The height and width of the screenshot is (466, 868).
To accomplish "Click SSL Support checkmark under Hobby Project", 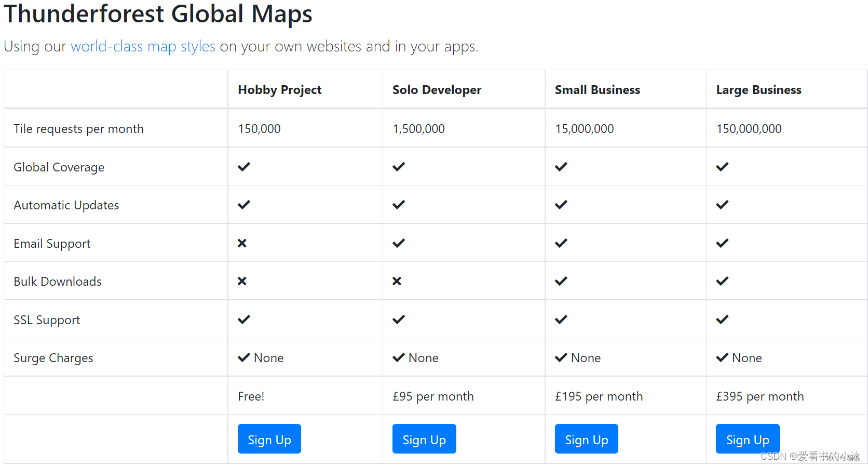I will pos(244,319).
